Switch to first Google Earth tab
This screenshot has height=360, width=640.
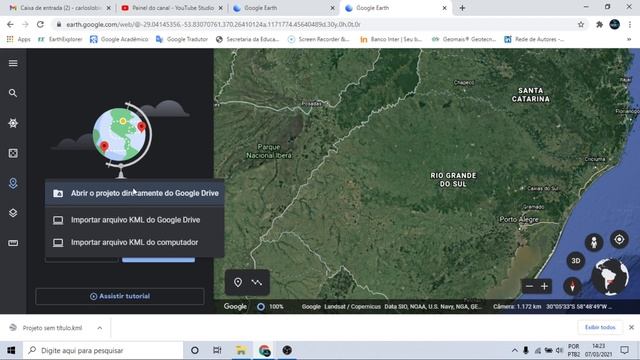[x=284, y=8]
